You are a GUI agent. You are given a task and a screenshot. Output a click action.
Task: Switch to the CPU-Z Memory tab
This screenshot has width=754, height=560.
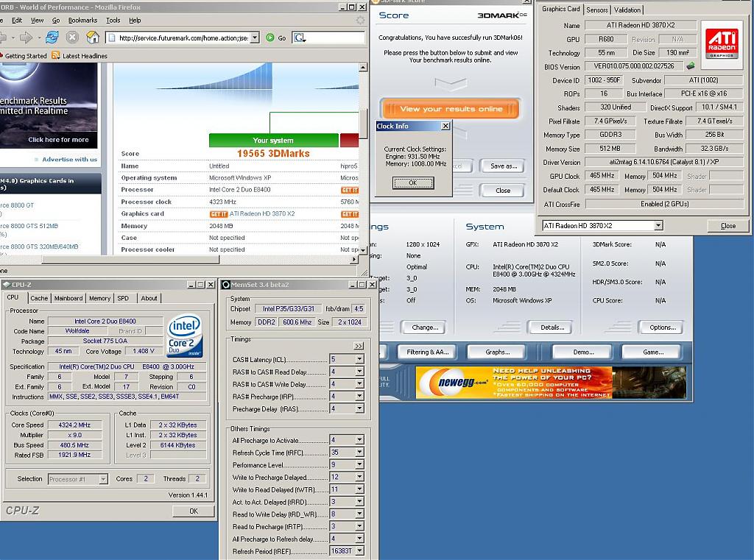pos(99,298)
